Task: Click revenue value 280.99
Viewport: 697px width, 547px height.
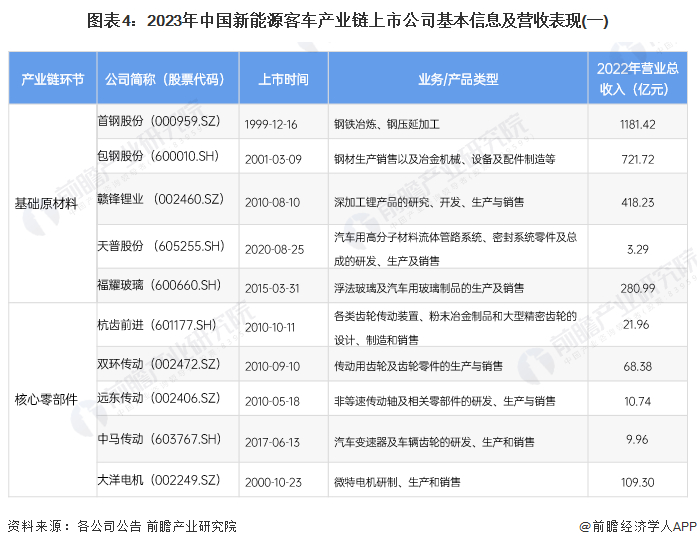Action: (x=637, y=288)
